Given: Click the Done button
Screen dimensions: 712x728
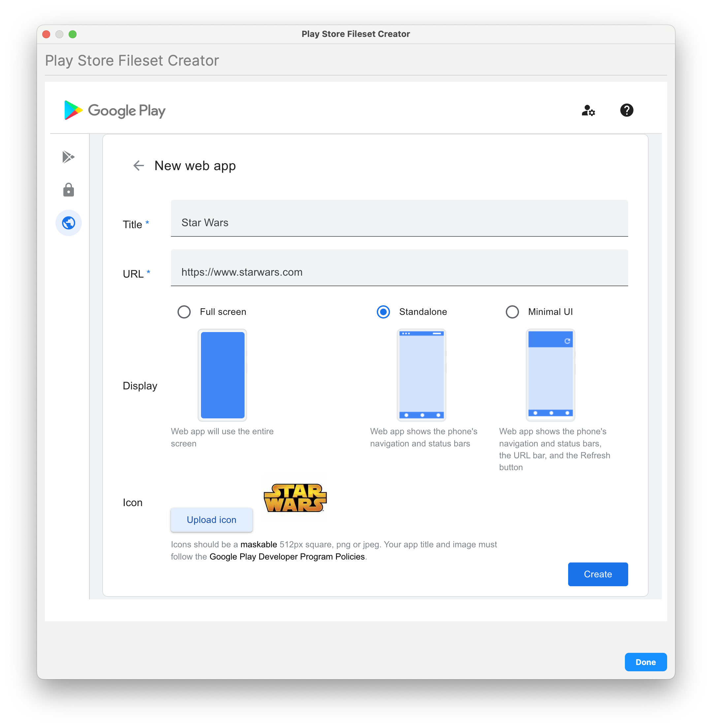Looking at the screenshot, I should coord(646,662).
